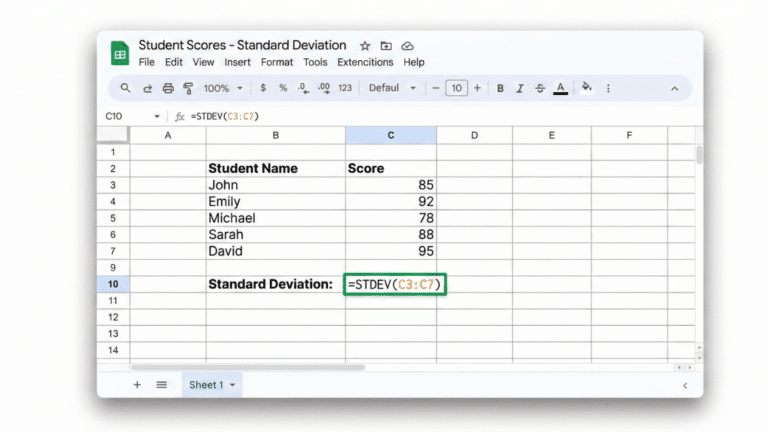
Task: Format as percent
Action: click(283, 88)
